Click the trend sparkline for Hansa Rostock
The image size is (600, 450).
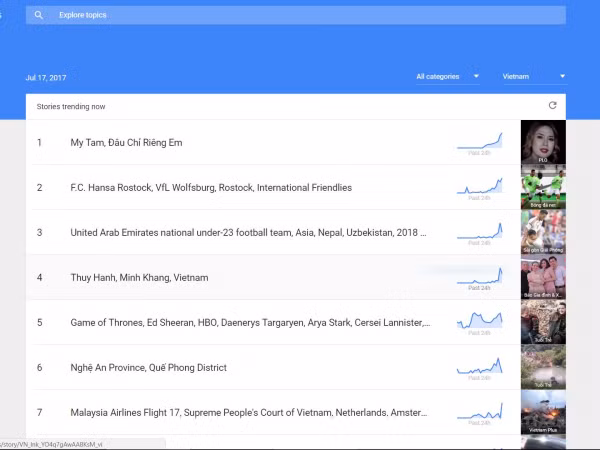pyautogui.click(x=479, y=186)
